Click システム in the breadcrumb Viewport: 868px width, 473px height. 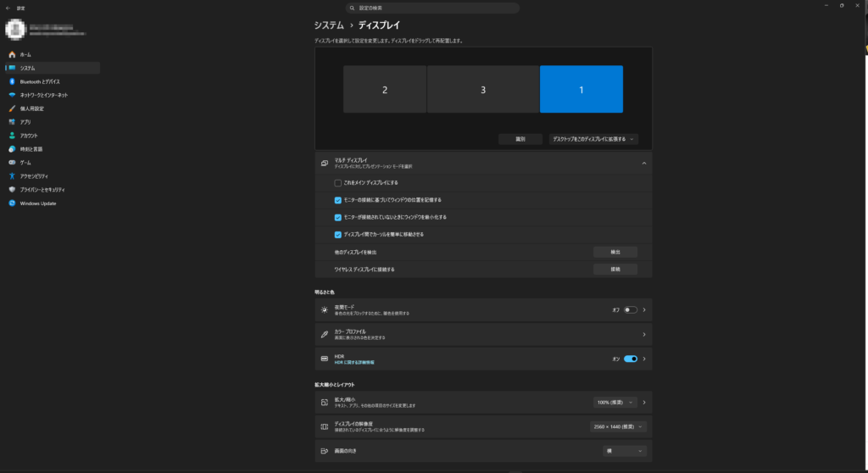tap(329, 25)
